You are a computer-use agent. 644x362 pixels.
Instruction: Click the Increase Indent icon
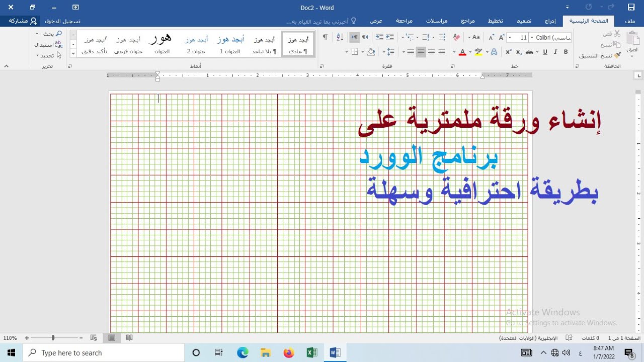coord(379,37)
